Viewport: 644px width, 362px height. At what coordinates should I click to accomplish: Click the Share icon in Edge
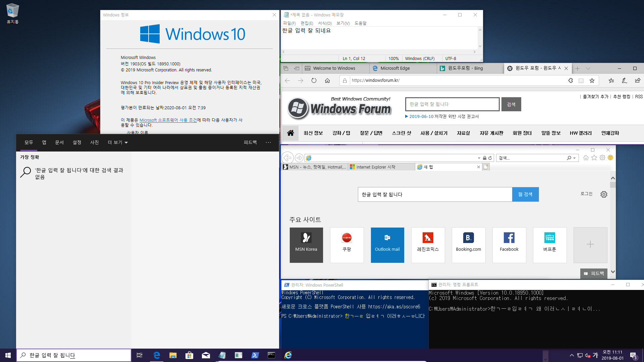coord(638,80)
